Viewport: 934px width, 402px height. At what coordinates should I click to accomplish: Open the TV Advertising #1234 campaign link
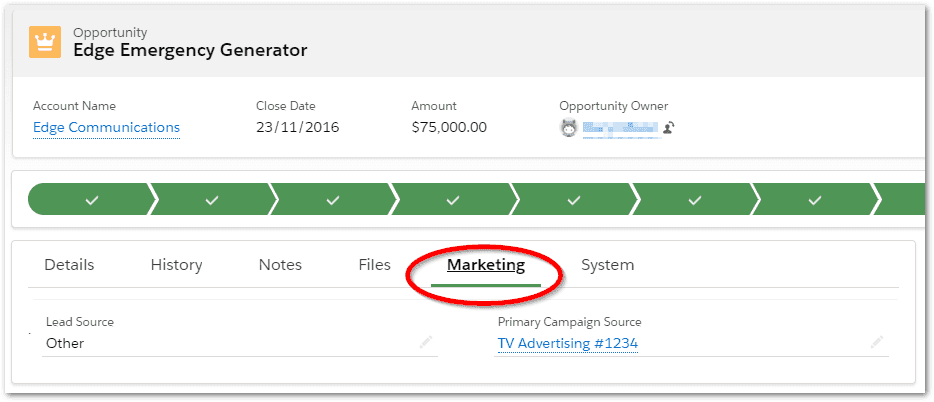coord(567,343)
